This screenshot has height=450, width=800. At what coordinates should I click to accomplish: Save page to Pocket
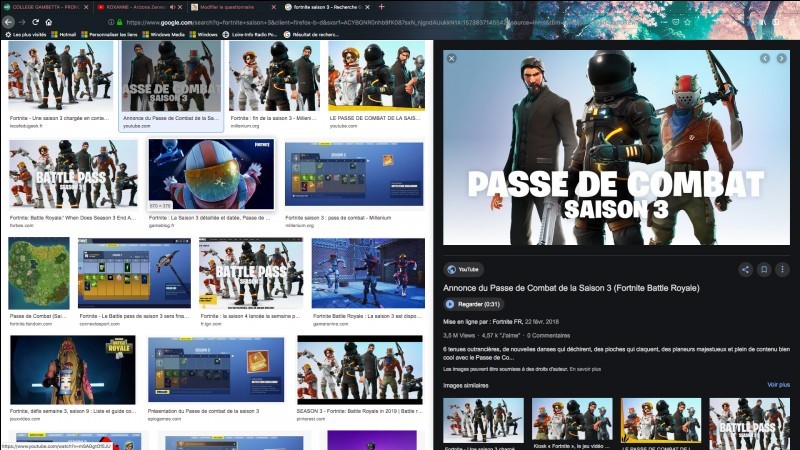click(x=676, y=22)
